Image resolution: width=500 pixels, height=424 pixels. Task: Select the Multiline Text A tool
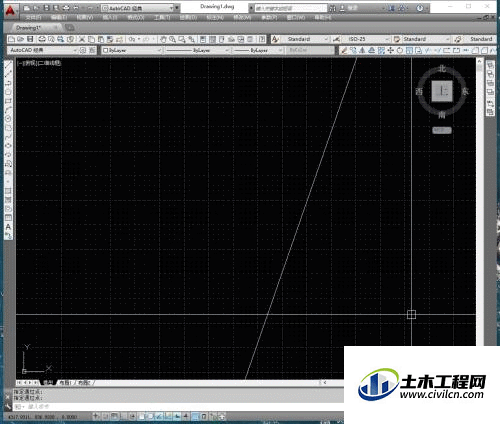[8, 227]
